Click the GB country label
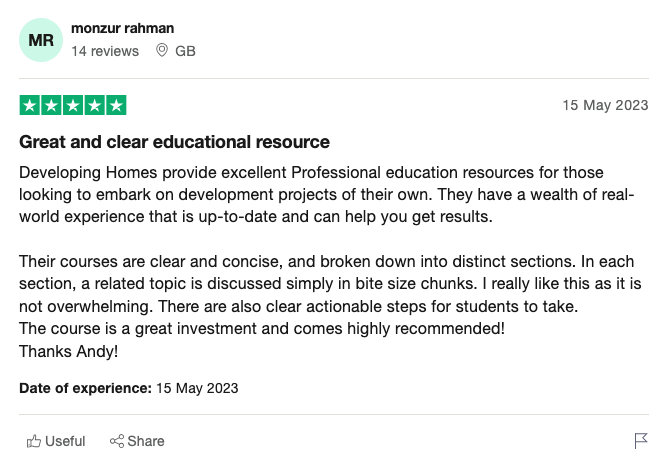Viewport: 665px width, 464px height. [185, 51]
